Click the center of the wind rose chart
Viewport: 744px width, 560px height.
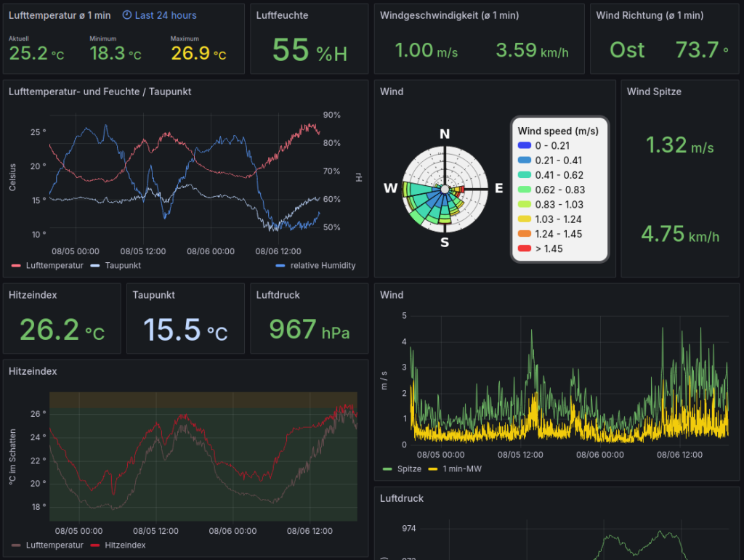click(x=445, y=189)
